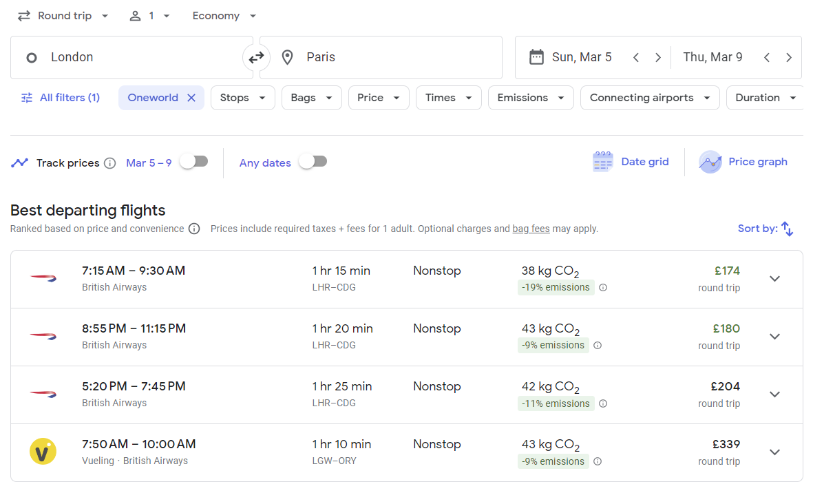Open Emissions filter dropdown
Screen dimensions: 813x504
tap(531, 98)
